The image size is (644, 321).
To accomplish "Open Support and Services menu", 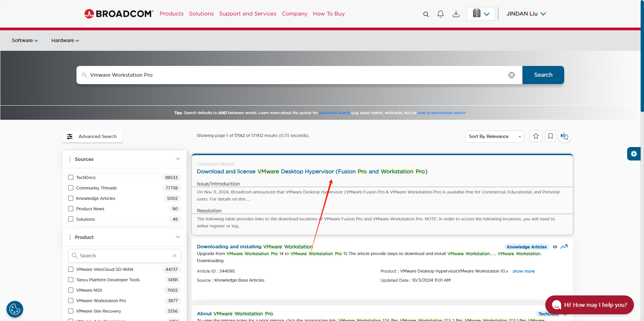I will [248, 14].
